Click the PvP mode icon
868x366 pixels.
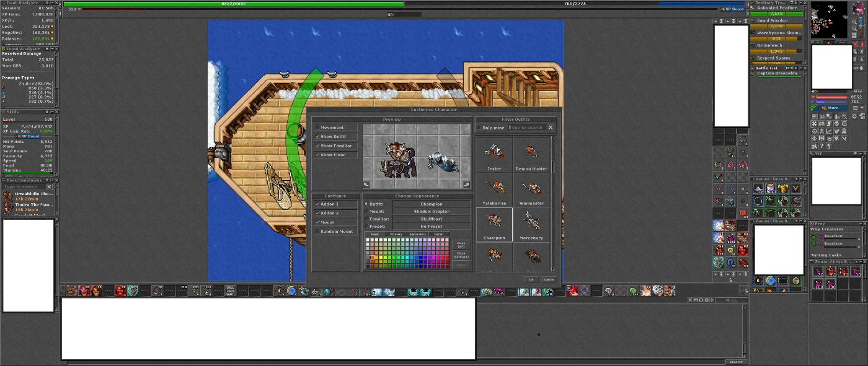click(x=857, y=67)
